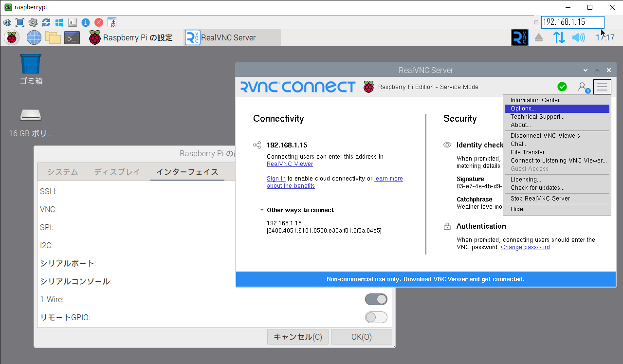Viewport: 623px width, 364px height.
Task: Click the red disconnect icon in viewer toolbar
Action: tap(99, 22)
